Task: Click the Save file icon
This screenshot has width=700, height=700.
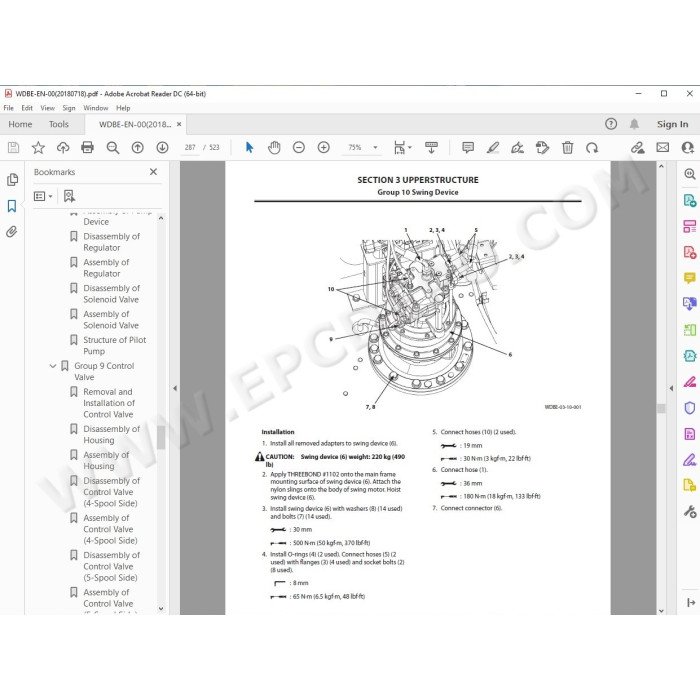Action: [13, 147]
